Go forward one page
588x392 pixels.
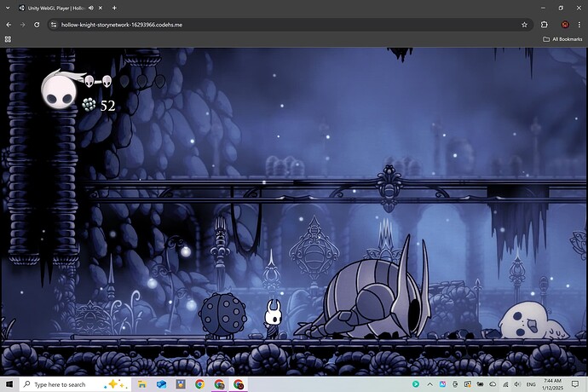[22, 25]
